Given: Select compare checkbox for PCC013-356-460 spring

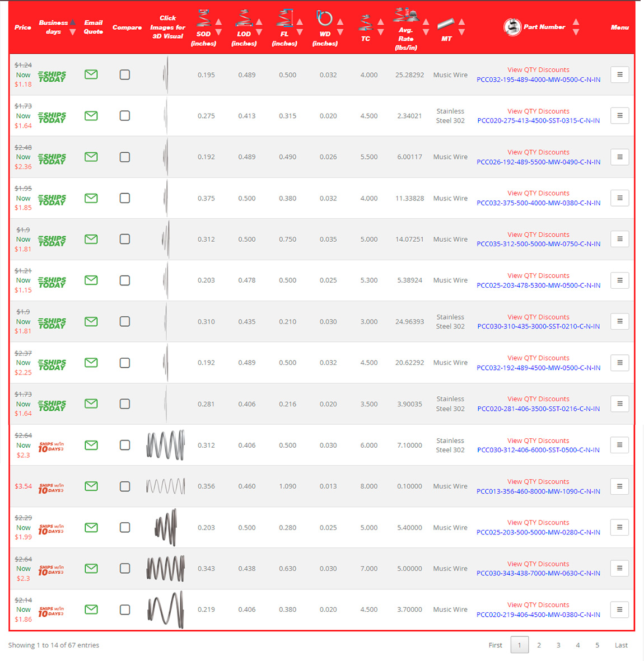Looking at the screenshot, I should point(125,486).
